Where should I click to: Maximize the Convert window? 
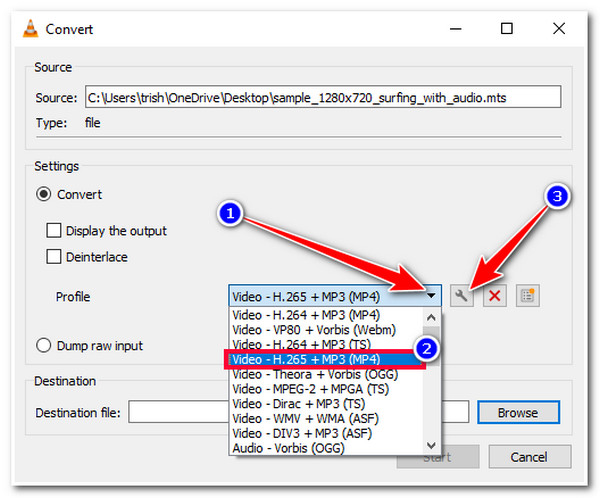tap(507, 29)
